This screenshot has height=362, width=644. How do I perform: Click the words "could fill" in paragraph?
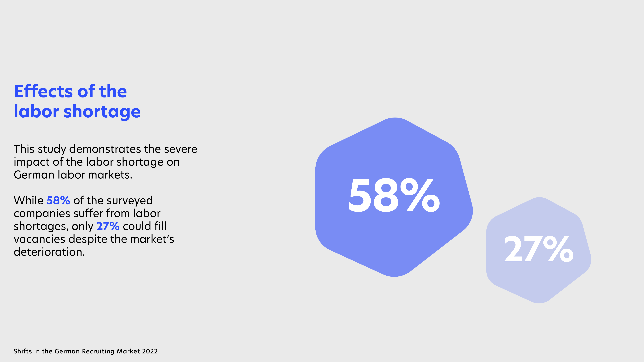(145, 226)
